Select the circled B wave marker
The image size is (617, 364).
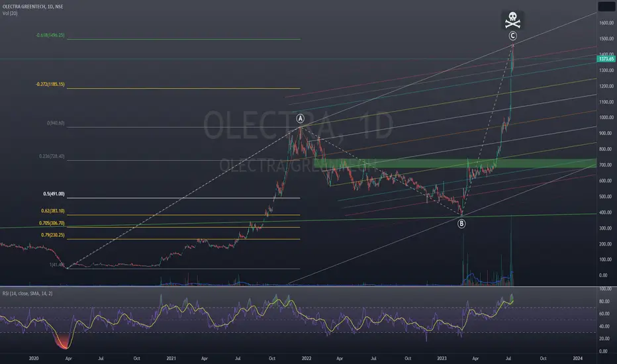tap(461, 224)
